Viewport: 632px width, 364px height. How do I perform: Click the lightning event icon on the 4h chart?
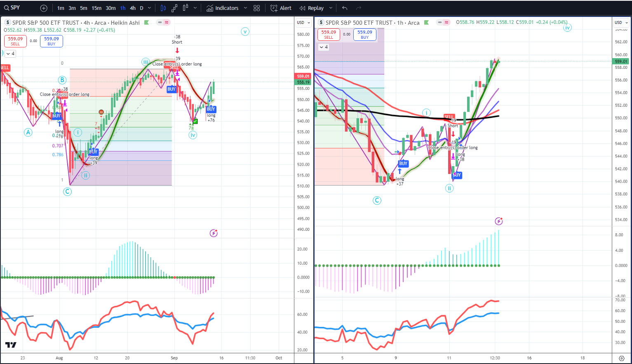[x=214, y=233]
